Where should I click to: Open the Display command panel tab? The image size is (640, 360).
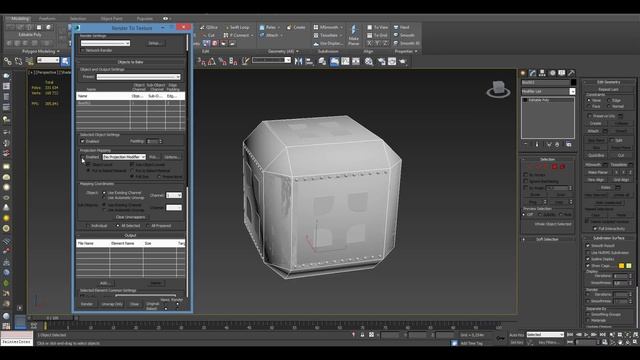point(562,73)
